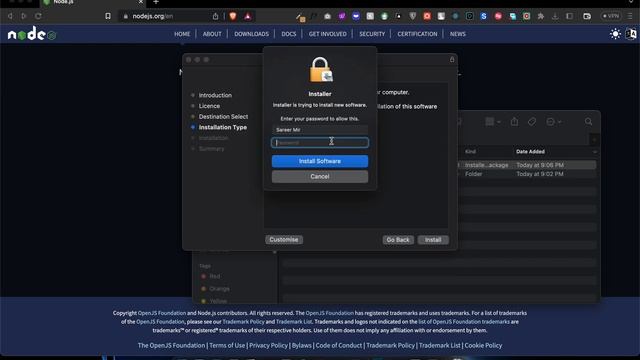Reload the page with the refresh icon

pos(38,16)
